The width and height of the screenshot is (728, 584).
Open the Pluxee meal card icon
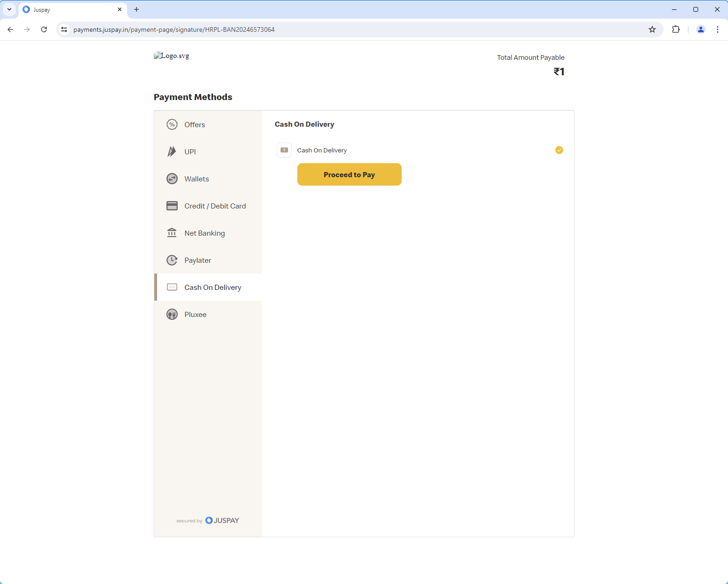(172, 314)
